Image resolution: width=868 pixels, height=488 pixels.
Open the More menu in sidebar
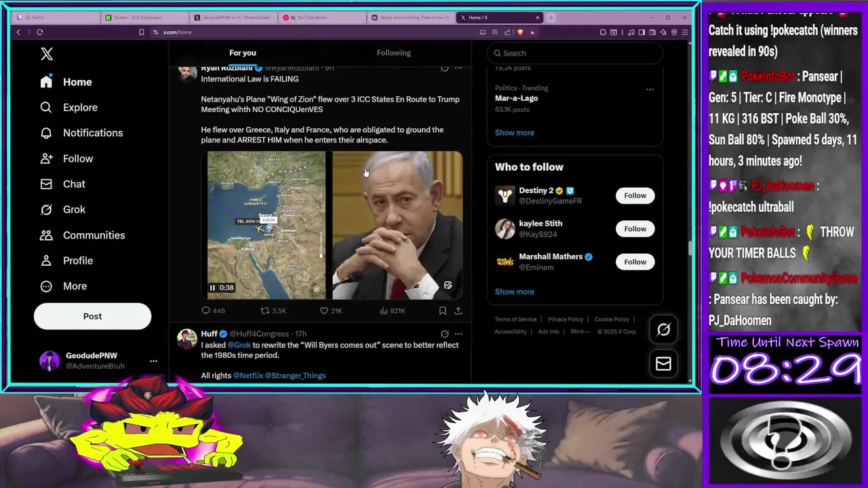pyautogui.click(x=64, y=286)
